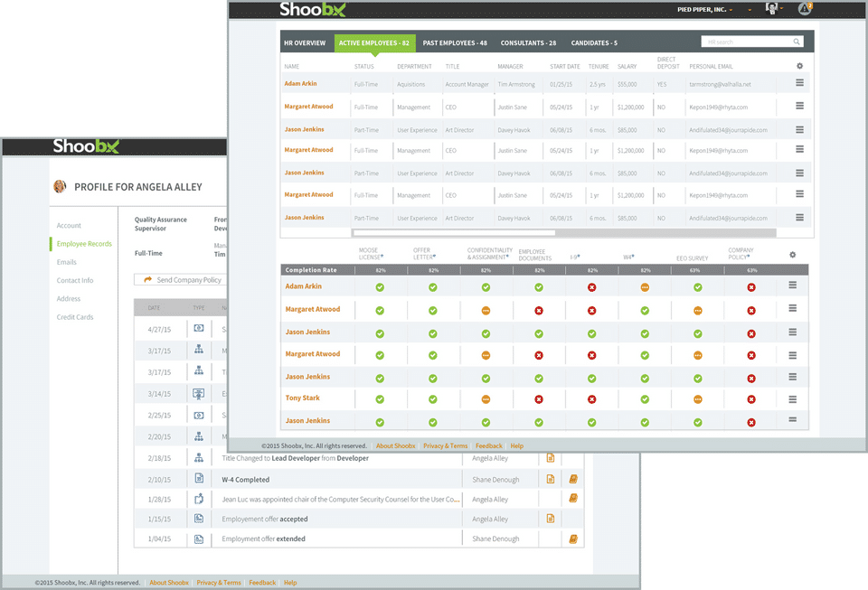
Task: Click Adam Arkin's I-9 red X status
Action: [x=591, y=287]
